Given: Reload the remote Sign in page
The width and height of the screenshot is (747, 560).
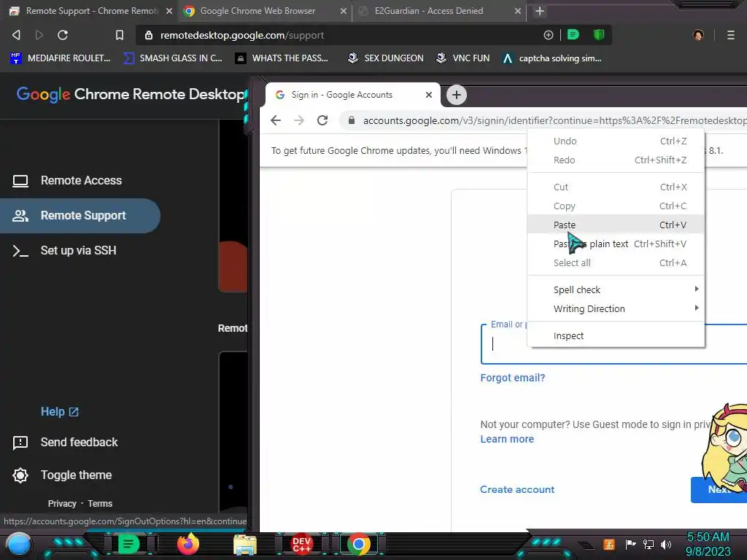Looking at the screenshot, I should (322, 120).
